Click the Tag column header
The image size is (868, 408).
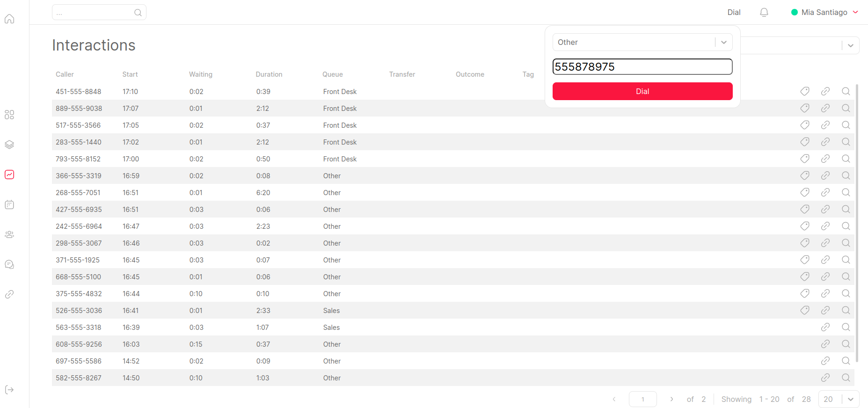click(x=528, y=74)
